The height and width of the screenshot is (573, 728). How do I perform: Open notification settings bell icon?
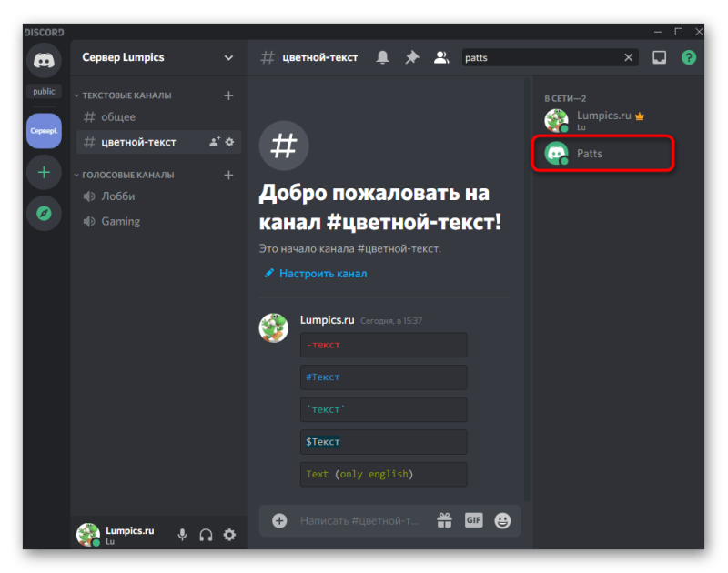(382, 57)
